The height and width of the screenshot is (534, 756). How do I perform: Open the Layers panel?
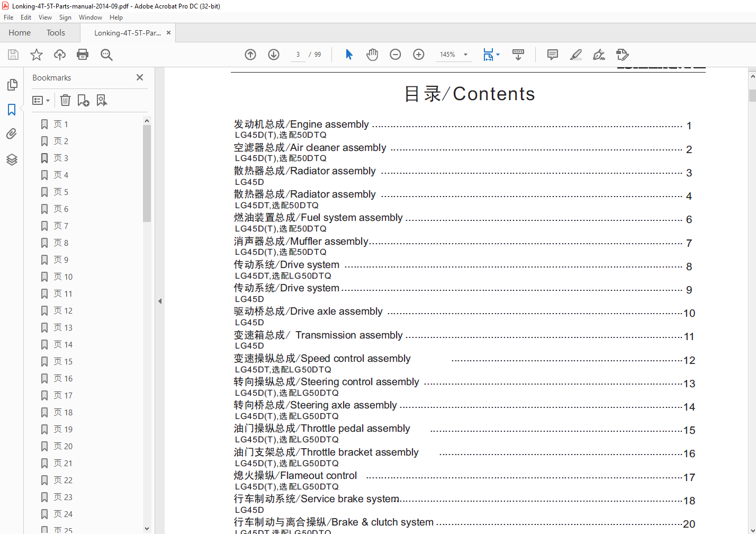(12, 159)
